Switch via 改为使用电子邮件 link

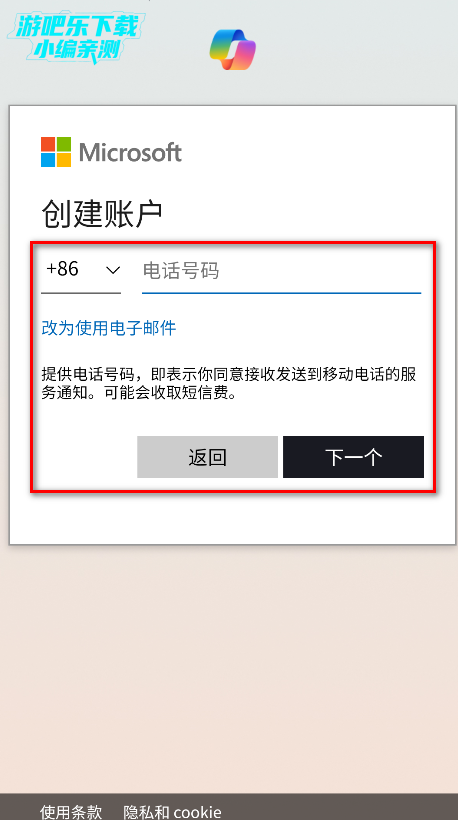point(109,328)
